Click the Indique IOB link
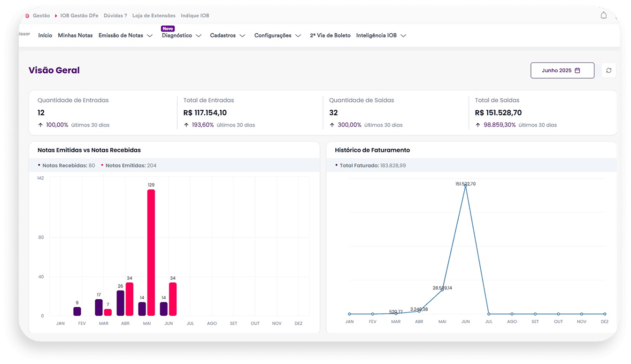The image size is (631, 364). (x=195, y=15)
